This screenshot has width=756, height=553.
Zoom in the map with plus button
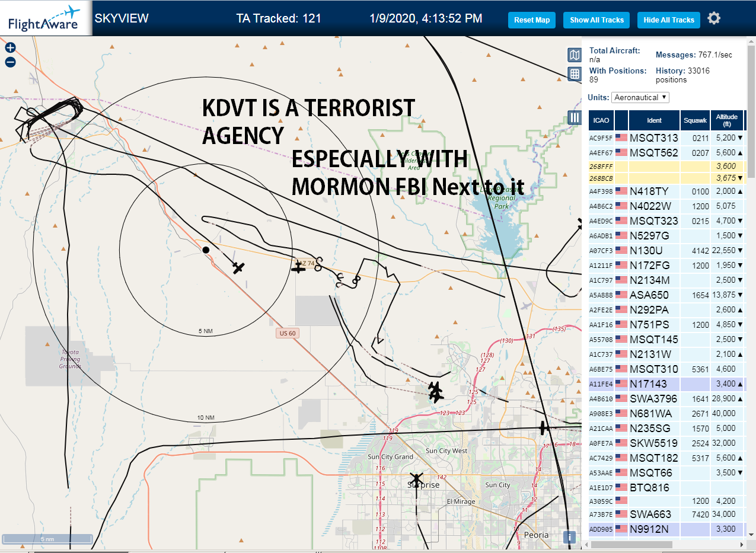(x=10, y=48)
